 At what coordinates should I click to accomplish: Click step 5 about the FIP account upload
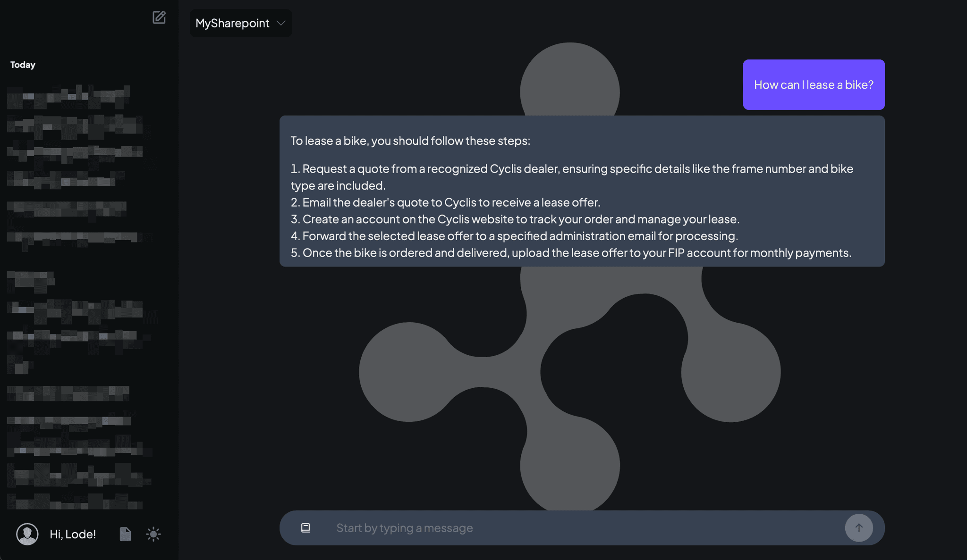click(571, 253)
